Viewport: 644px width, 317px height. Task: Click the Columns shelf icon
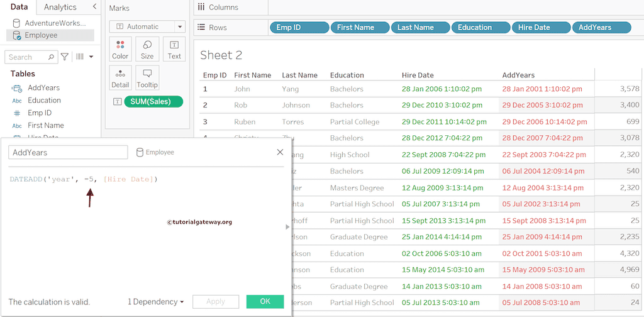tap(201, 7)
